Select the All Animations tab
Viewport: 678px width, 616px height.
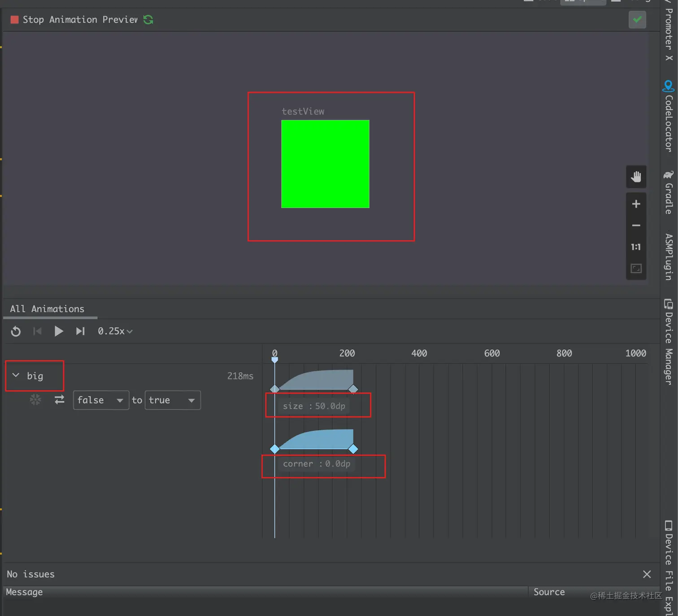(47, 309)
